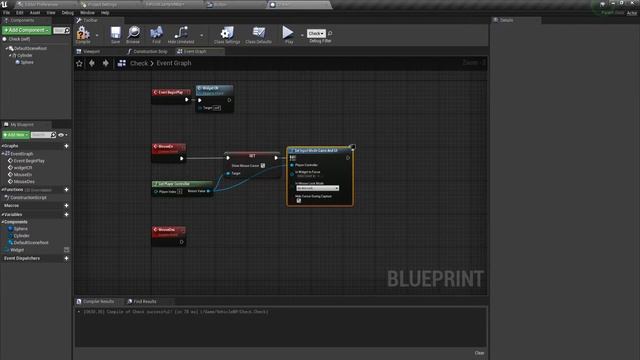Click the Add Component button

click(x=27, y=30)
